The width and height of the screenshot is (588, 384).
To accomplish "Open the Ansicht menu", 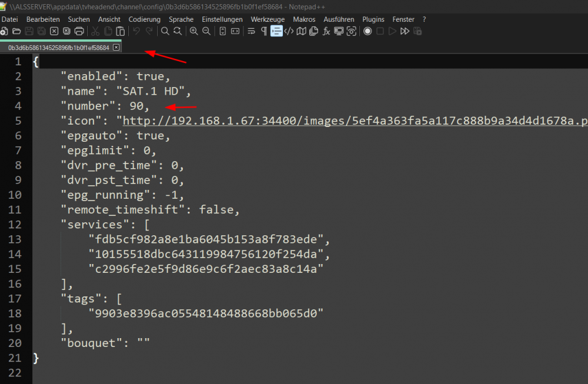I will [x=109, y=19].
